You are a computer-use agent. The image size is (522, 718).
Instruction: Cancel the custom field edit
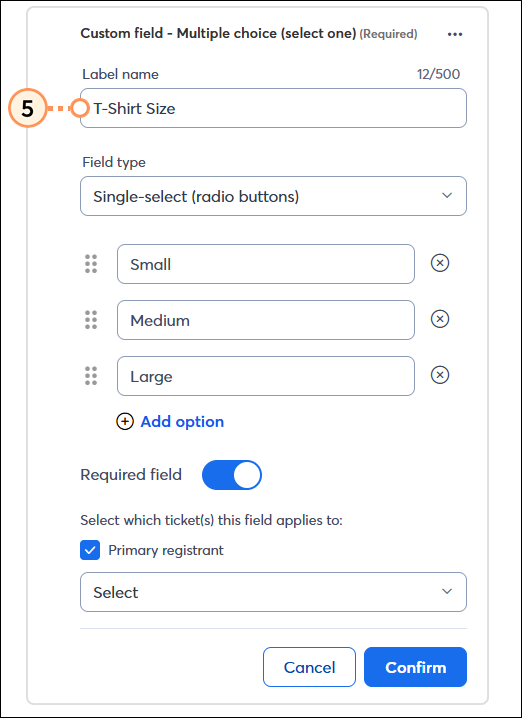pyautogui.click(x=310, y=667)
